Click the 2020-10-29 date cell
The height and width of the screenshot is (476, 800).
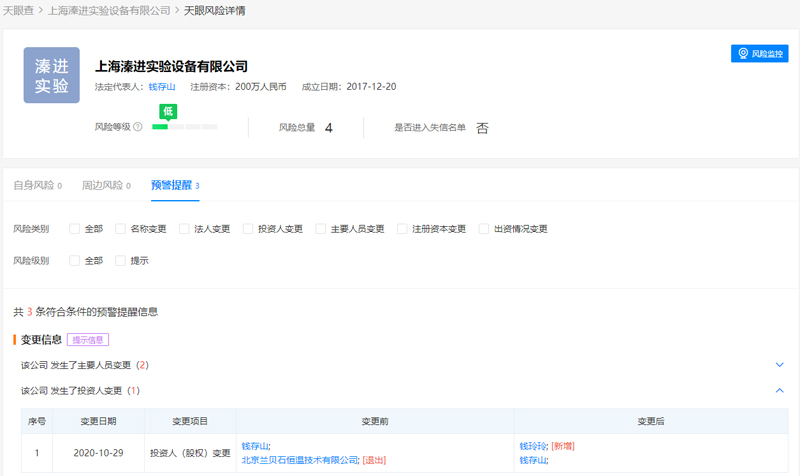coord(98,453)
